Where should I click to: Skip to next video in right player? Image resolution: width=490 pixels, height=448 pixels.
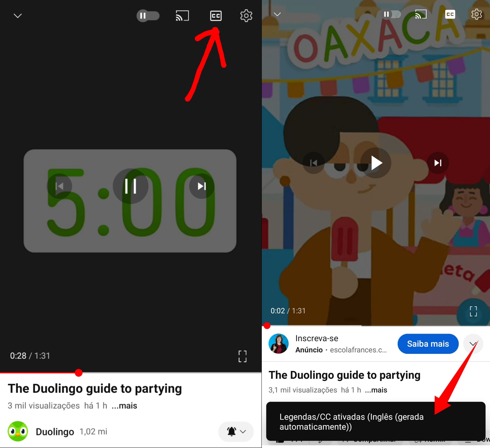tap(438, 163)
